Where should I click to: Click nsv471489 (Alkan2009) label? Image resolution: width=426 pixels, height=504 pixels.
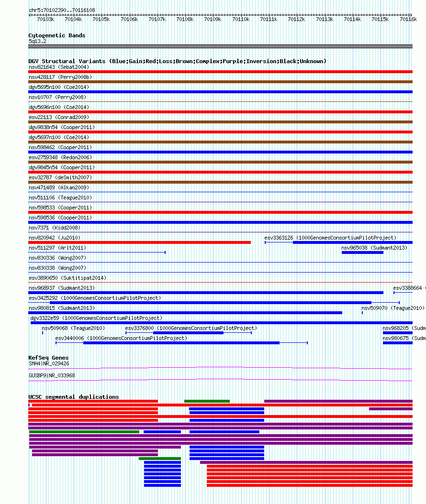click(59, 187)
